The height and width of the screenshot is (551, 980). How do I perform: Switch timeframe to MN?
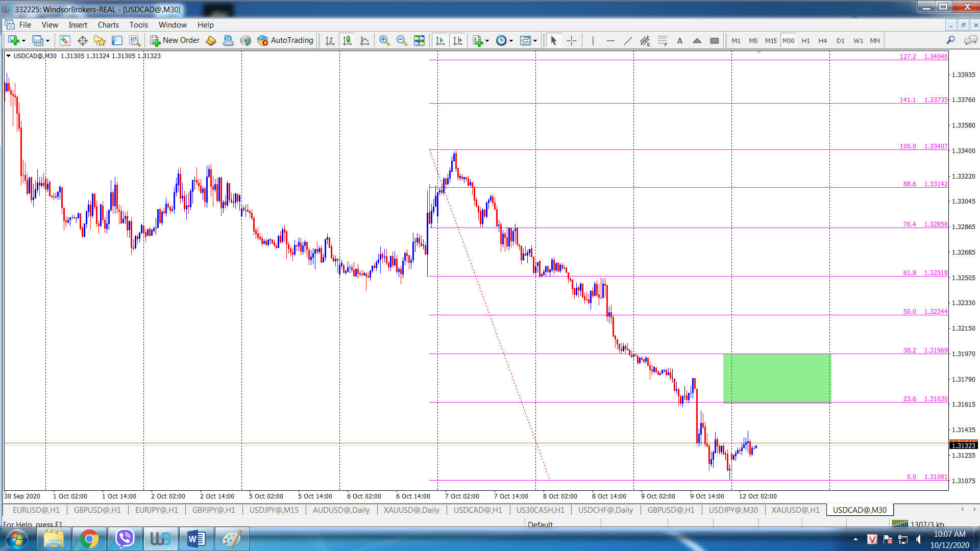pyautogui.click(x=875, y=41)
